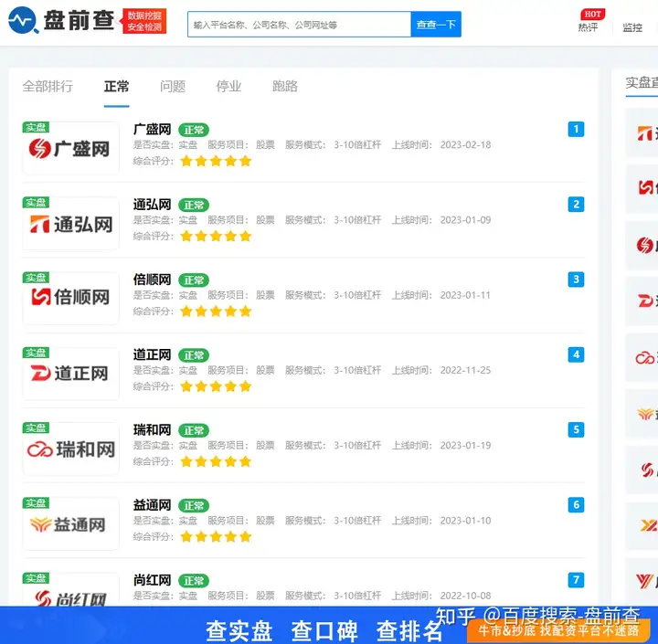This screenshot has height=644, width=658.
Task: Click the five-star rating of 瑞和网
Action: (x=216, y=461)
